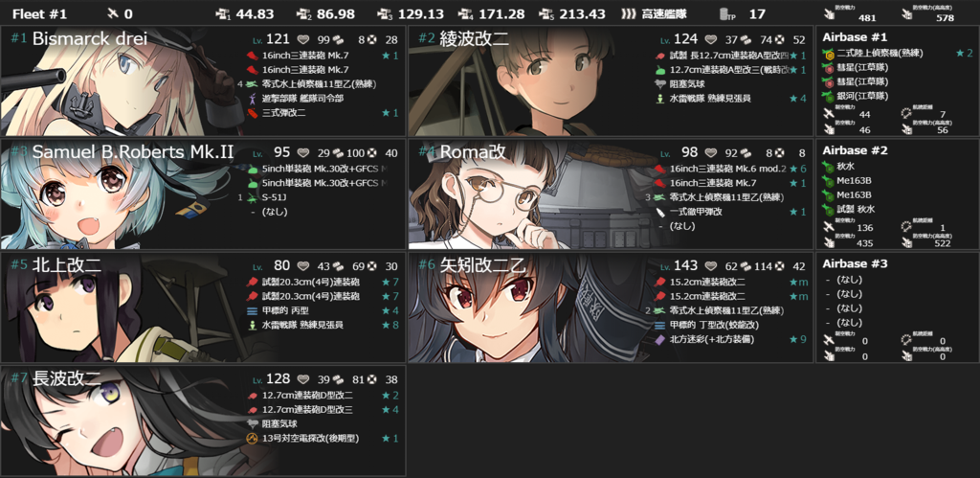Image resolution: width=980 pixels, height=478 pixels.
Task: Click the seaplane icon beside S-51J
Action: click(252, 197)
